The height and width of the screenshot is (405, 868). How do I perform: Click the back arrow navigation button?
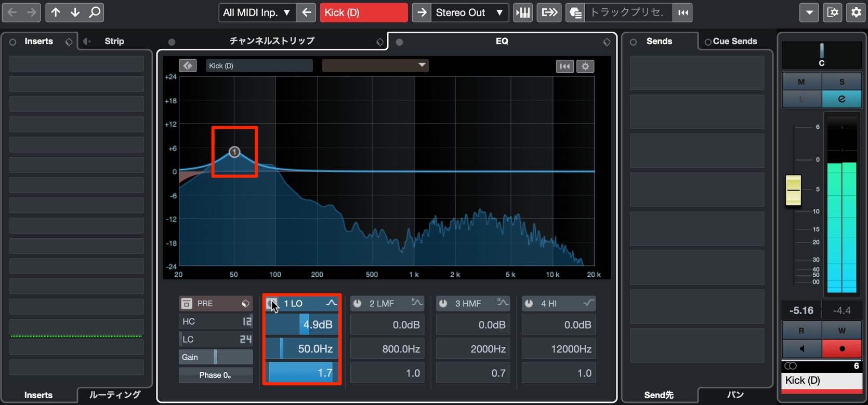click(12, 12)
